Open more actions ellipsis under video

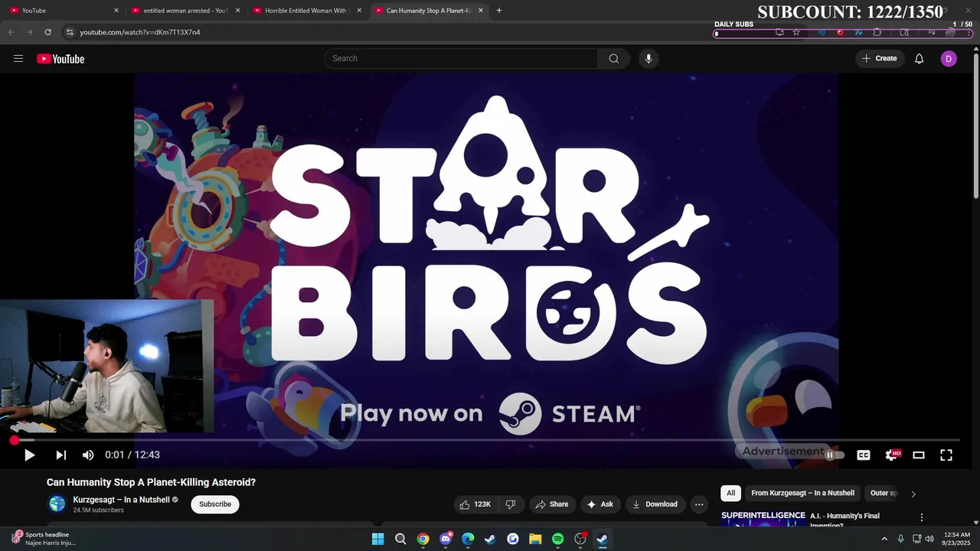[699, 504]
